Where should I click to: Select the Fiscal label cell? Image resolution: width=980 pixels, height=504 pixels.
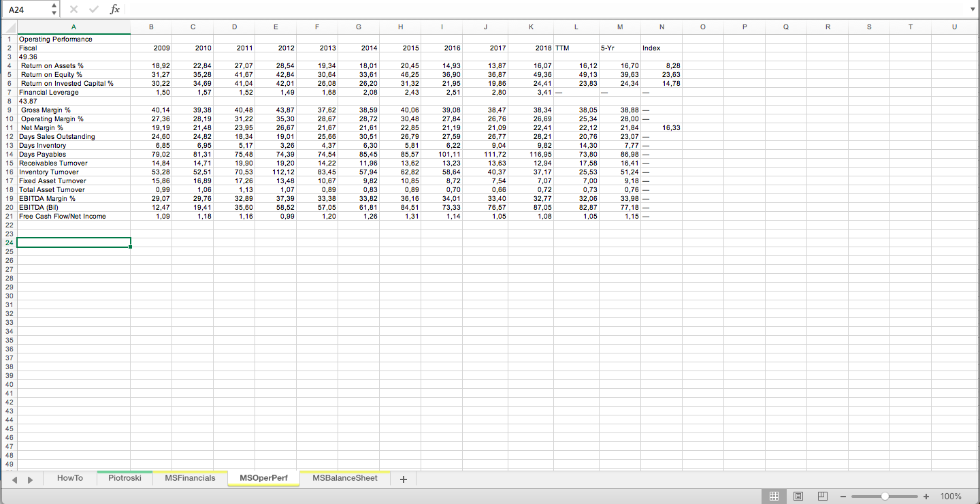[73, 48]
